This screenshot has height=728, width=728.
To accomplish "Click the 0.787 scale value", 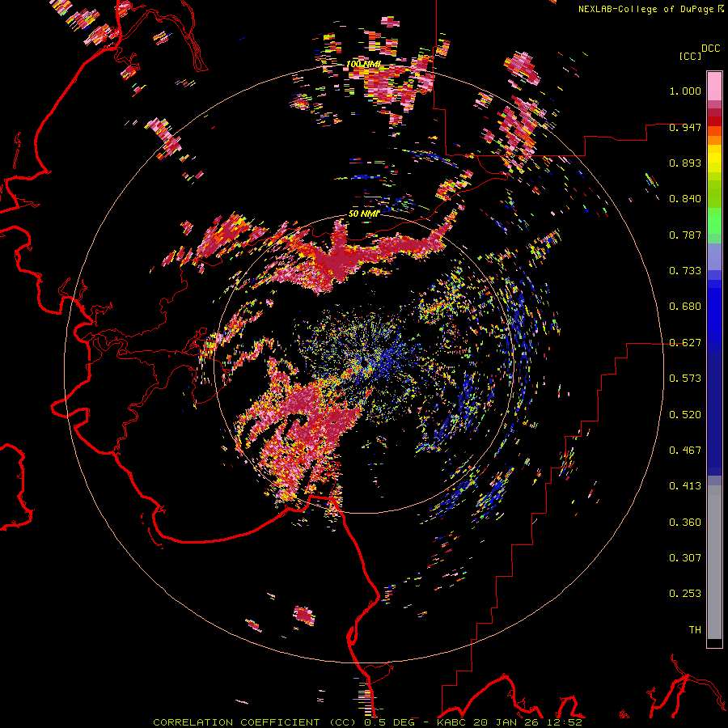I will [685, 235].
